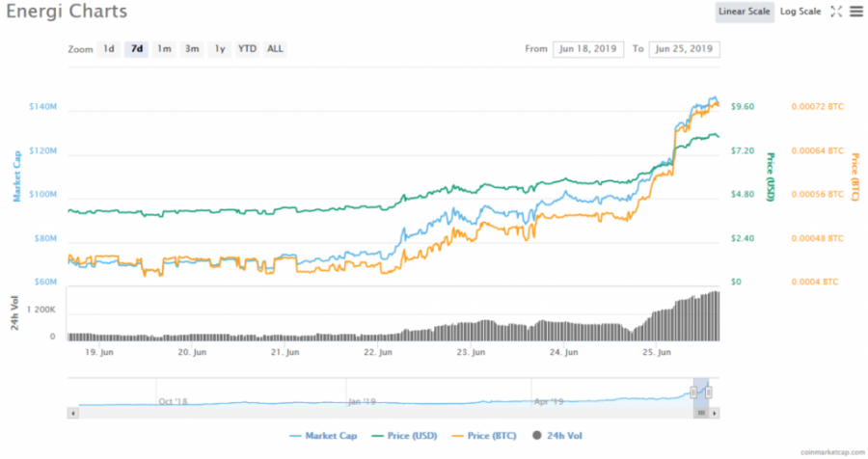Viewport: 868px width, 459px height.
Task: Toggle Price (BTC) series in legend
Action: click(x=484, y=436)
